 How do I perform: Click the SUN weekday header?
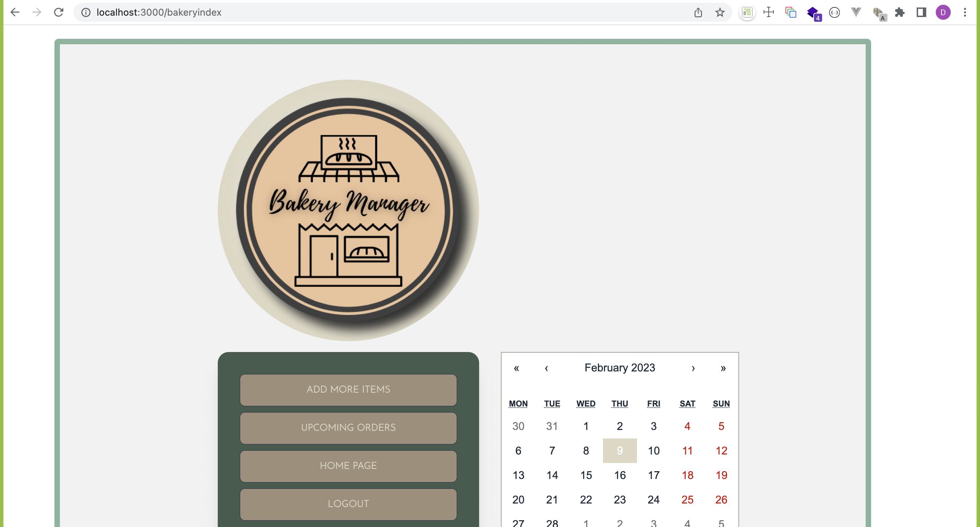coord(721,403)
